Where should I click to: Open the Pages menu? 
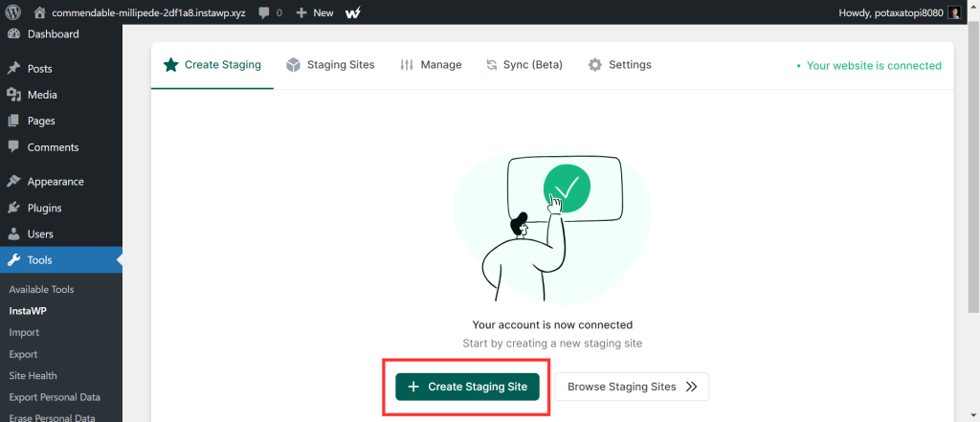point(61,122)
